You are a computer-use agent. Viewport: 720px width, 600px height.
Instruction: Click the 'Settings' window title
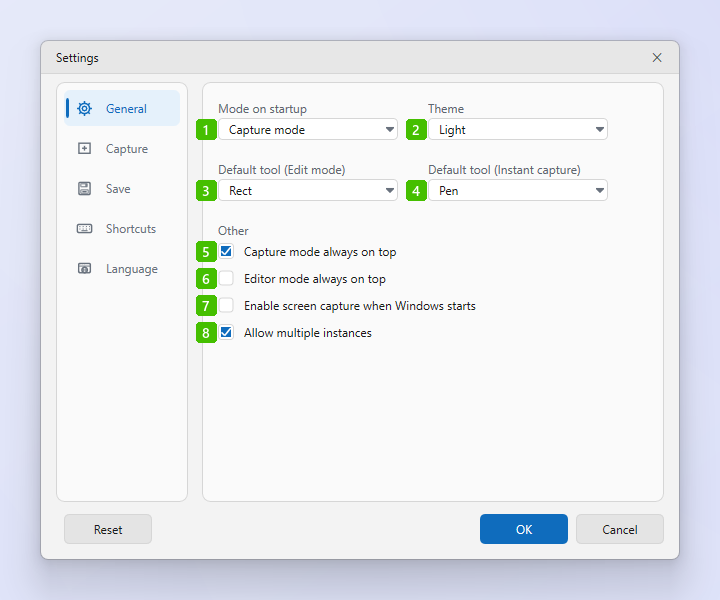(77, 58)
